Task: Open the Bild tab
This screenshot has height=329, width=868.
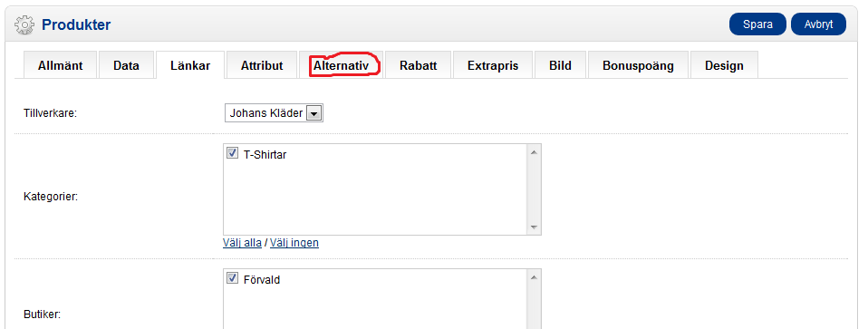Action: [560, 65]
